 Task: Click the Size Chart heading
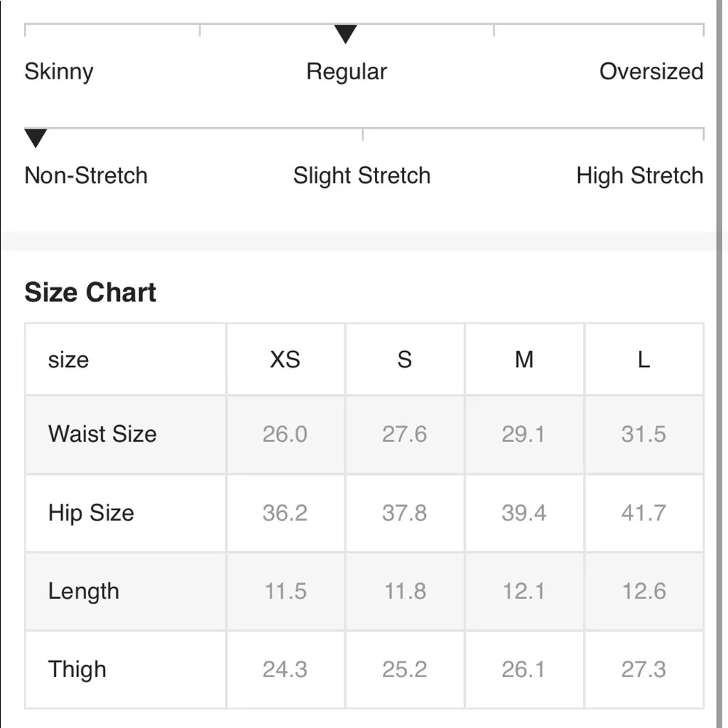click(90, 293)
